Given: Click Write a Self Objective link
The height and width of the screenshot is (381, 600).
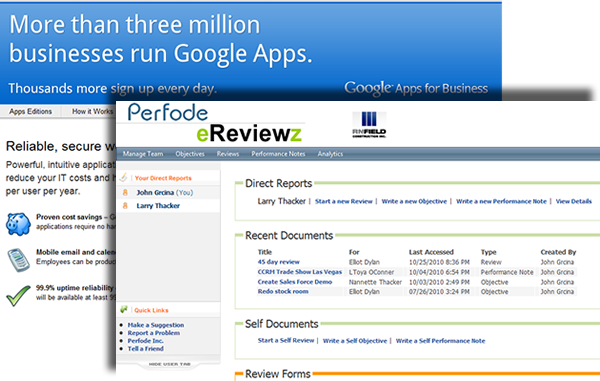Looking at the screenshot, I should pyautogui.click(x=355, y=341).
